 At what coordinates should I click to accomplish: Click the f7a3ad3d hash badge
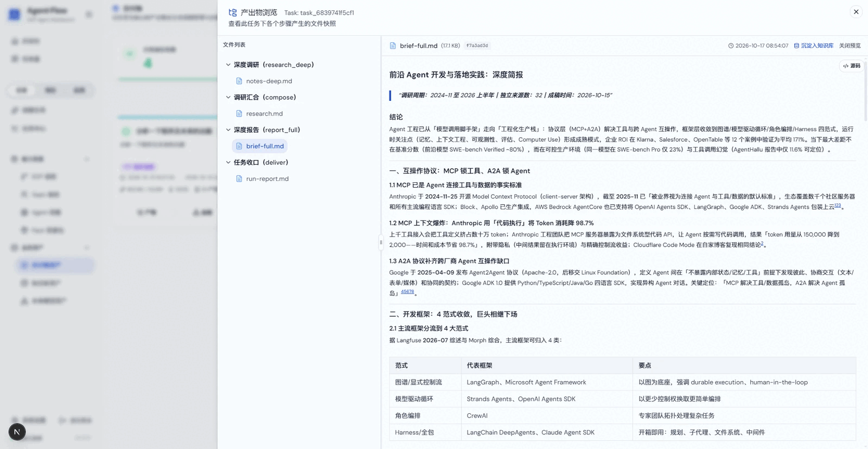(477, 46)
